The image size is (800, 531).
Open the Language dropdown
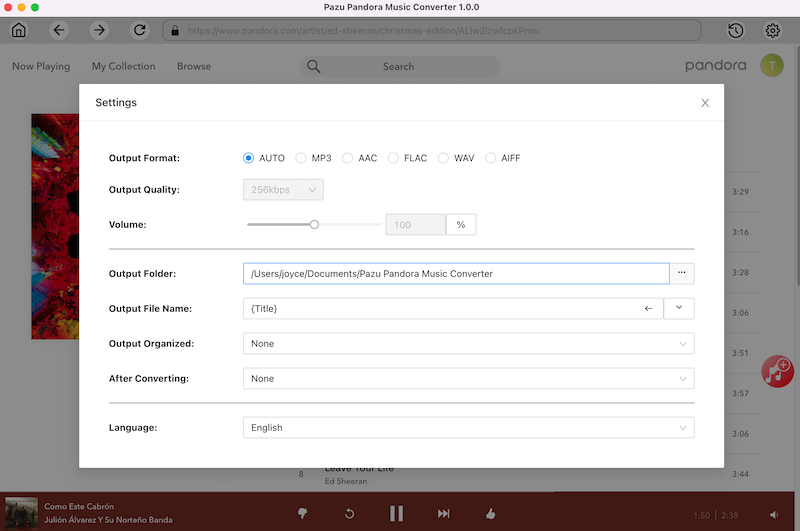point(468,428)
